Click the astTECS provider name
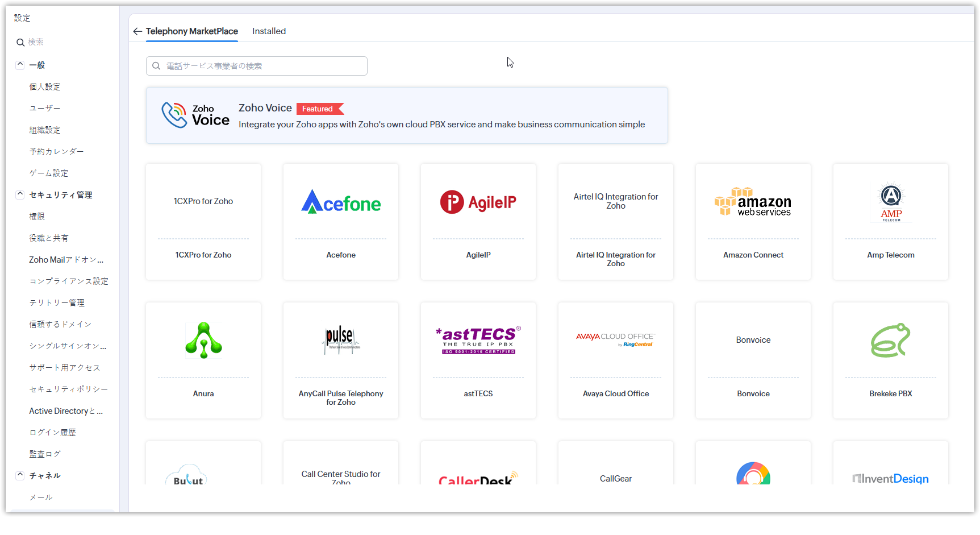980x535 pixels. 478,393
